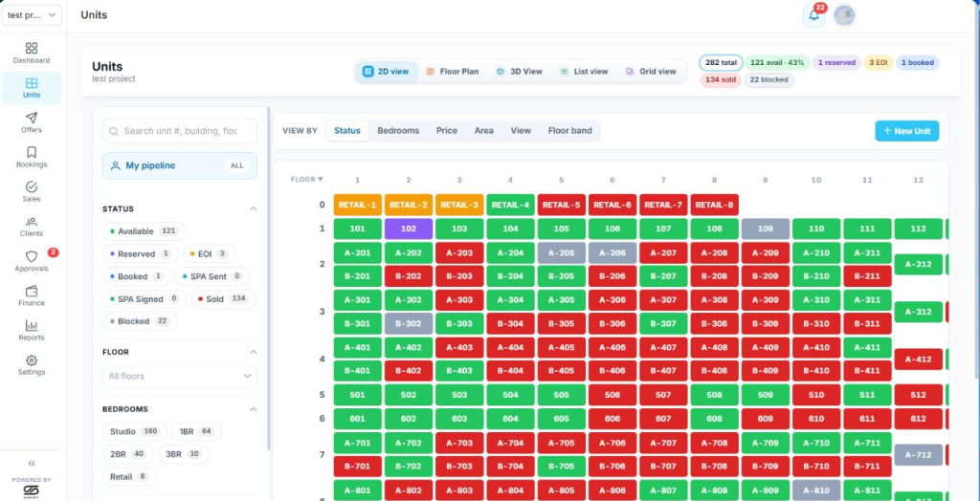980x501 pixels.
Task: Switch to List view
Action: (584, 72)
